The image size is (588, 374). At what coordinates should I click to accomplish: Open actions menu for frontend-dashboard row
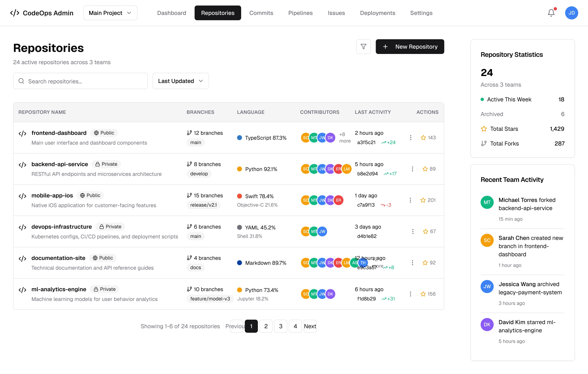pos(410,138)
